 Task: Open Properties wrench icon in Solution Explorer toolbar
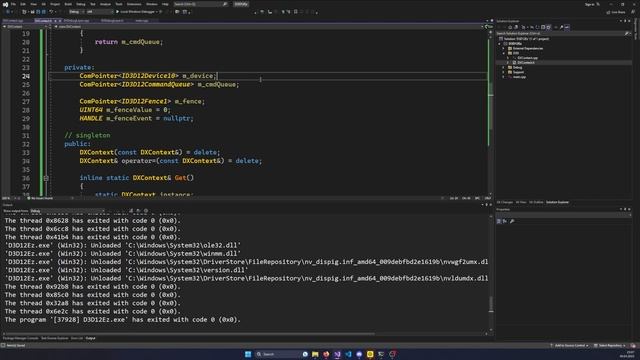click(x=561, y=27)
